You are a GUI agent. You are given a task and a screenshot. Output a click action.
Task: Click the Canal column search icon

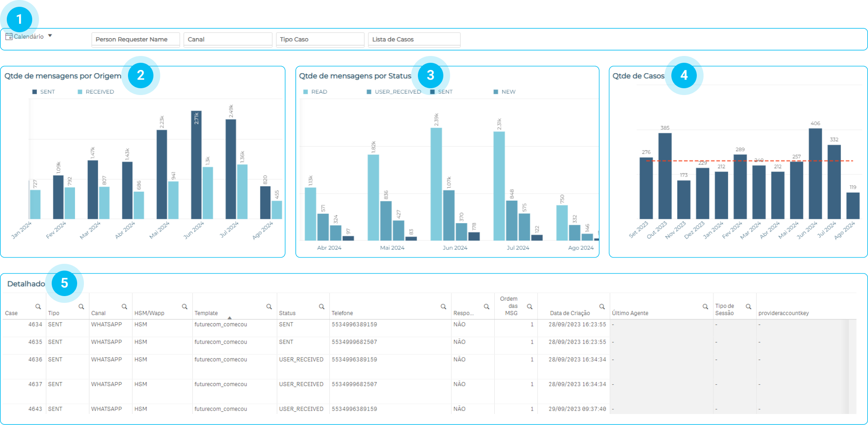[x=125, y=307]
